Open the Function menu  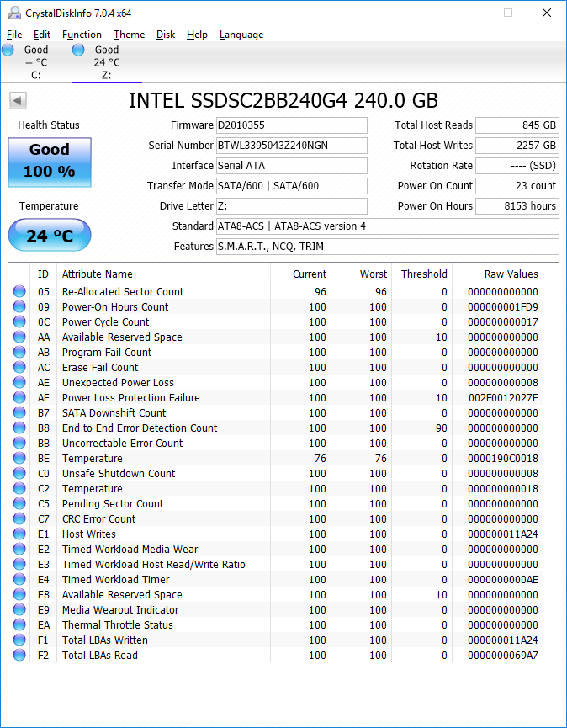(82, 35)
